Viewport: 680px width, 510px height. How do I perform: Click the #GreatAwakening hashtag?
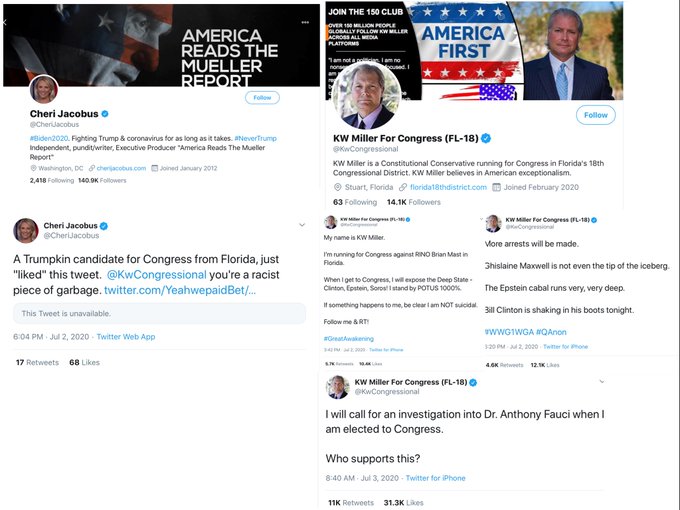[x=349, y=339]
